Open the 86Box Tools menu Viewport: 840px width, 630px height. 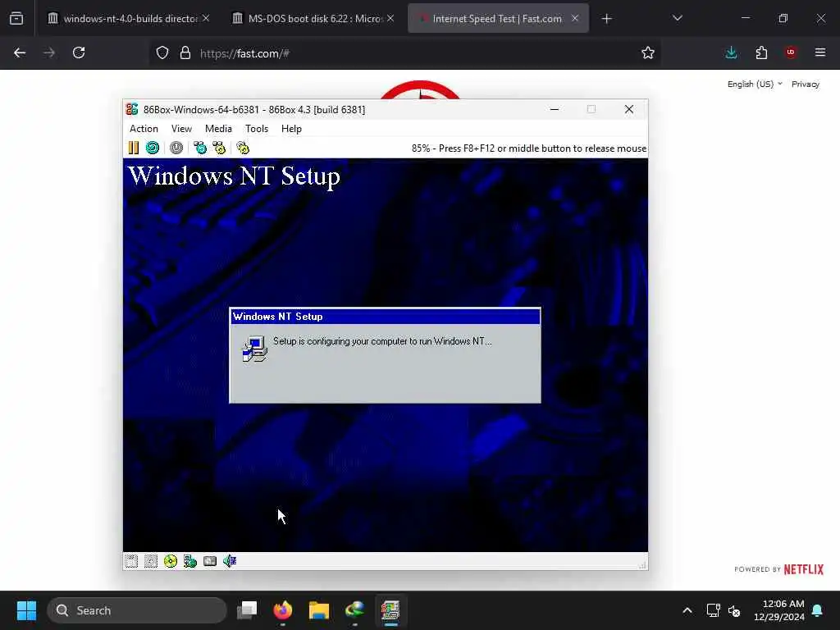257,129
